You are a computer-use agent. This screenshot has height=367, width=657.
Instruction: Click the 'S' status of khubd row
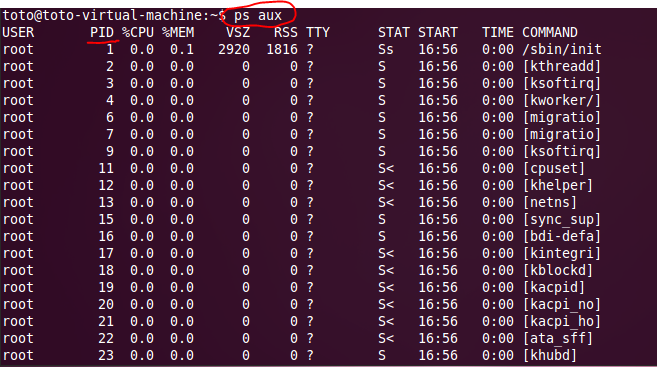click(382, 355)
